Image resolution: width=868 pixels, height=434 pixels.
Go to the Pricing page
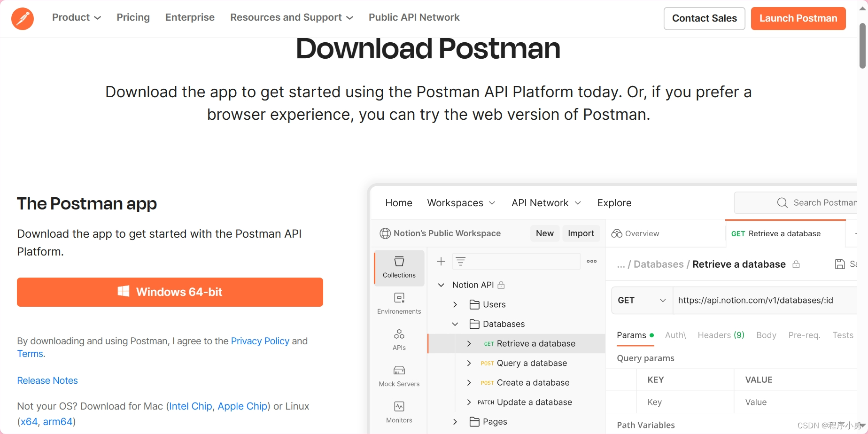coord(133,17)
